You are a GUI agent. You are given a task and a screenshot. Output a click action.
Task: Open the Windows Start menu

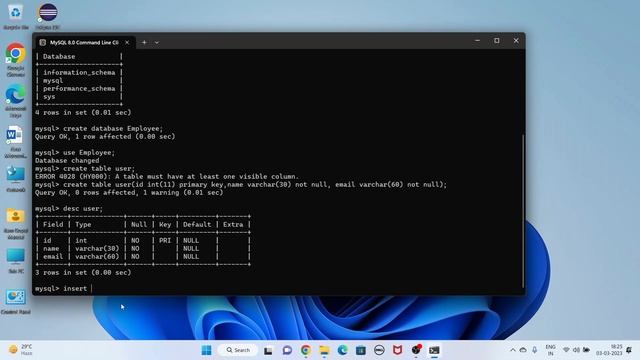coord(207,350)
